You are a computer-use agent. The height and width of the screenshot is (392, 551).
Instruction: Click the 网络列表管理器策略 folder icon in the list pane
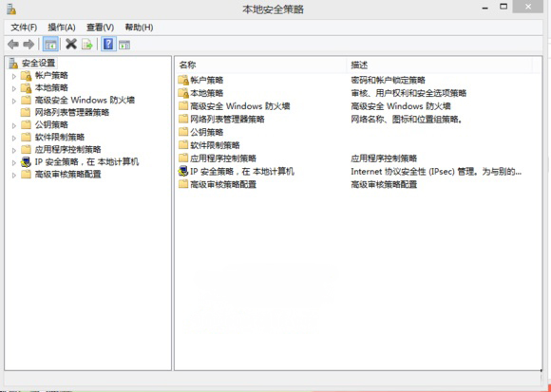(x=183, y=119)
